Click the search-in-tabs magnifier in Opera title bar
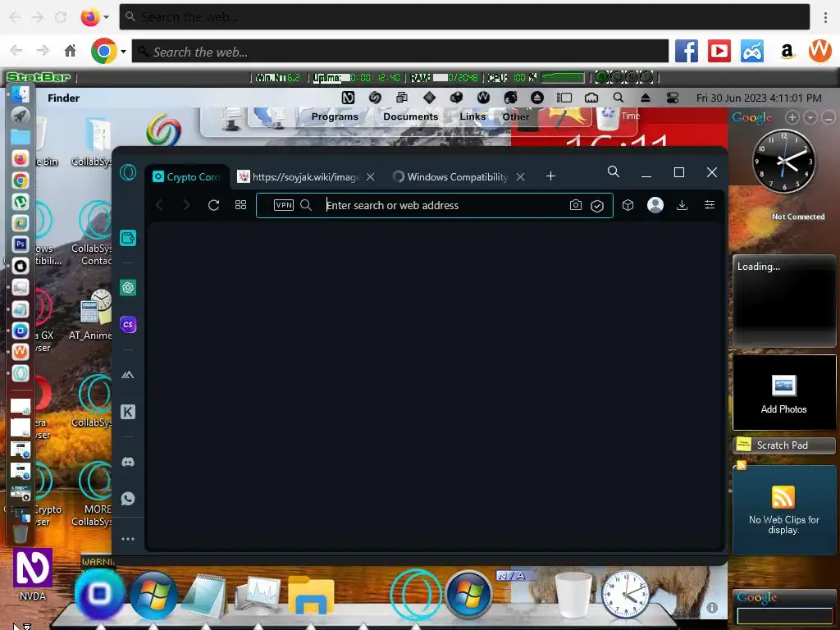 coord(614,172)
